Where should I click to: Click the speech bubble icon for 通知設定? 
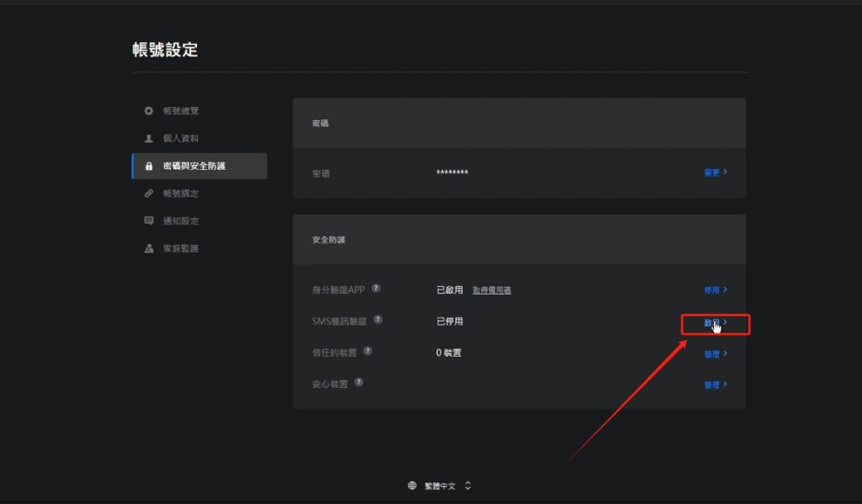tap(148, 221)
